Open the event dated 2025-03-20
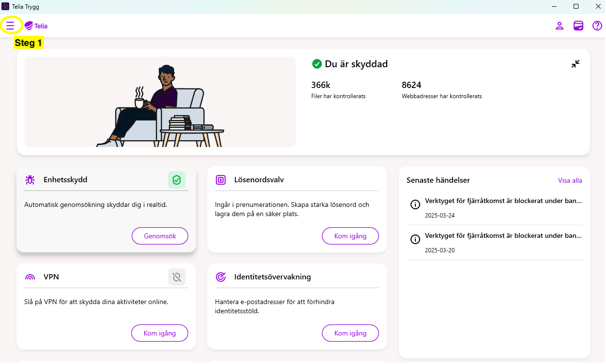This screenshot has width=606, height=364. tap(495, 243)
